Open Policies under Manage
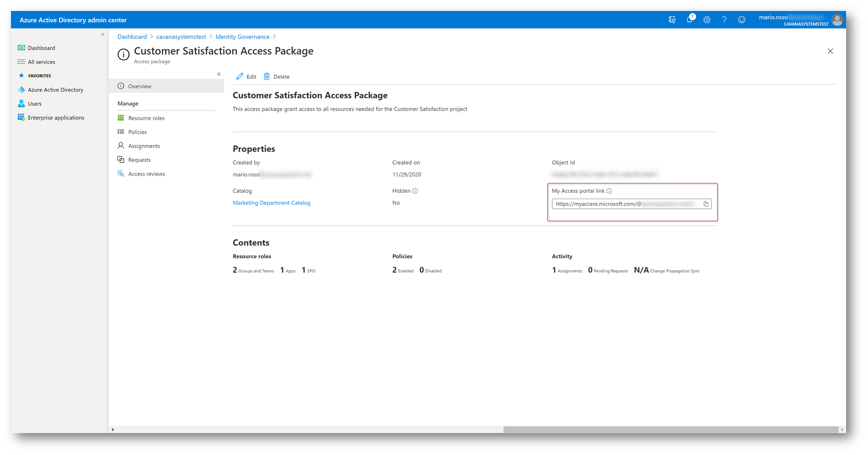 [x=137, y=132]
